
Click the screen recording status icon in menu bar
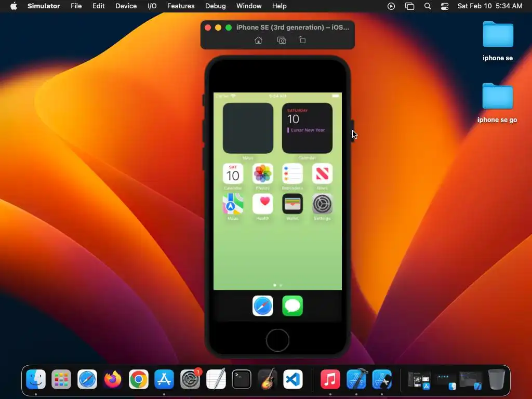391,6
